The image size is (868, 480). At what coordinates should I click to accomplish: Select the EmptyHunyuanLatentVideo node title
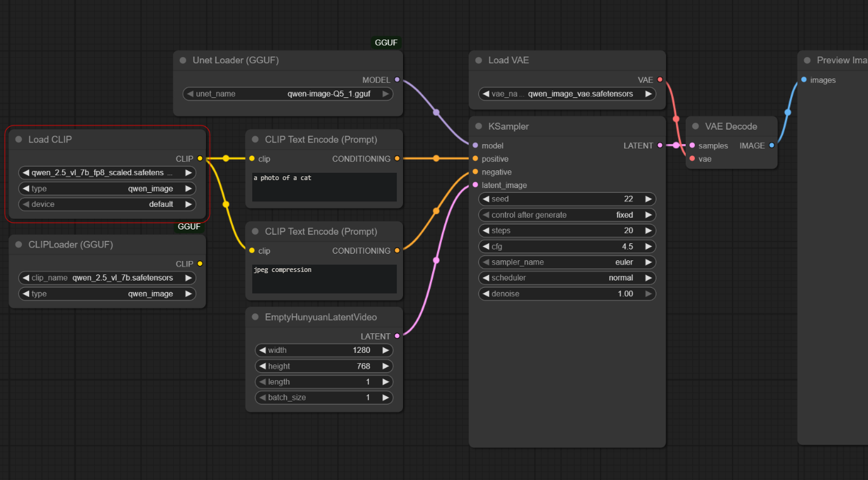[321, 317]
